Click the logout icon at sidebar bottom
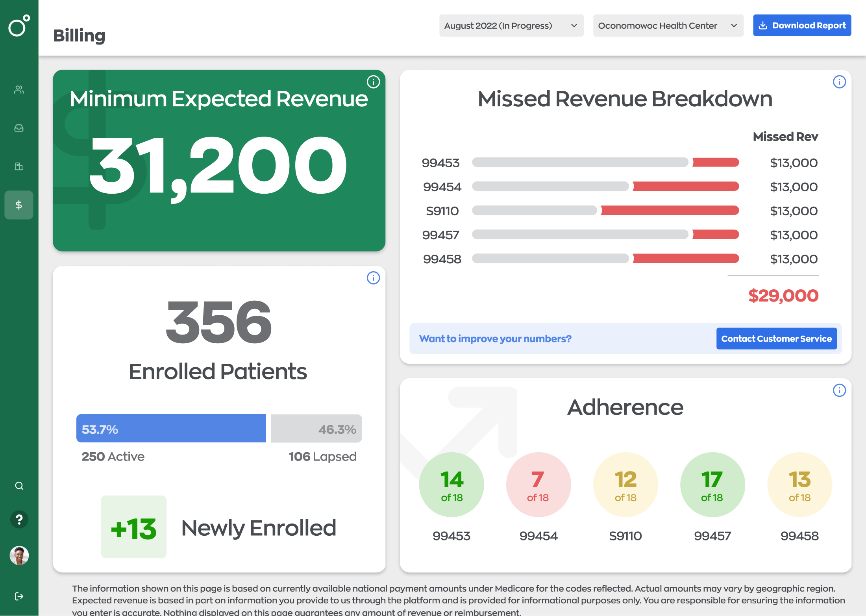Screen dimensions: 866x616 tap(19, 596)
